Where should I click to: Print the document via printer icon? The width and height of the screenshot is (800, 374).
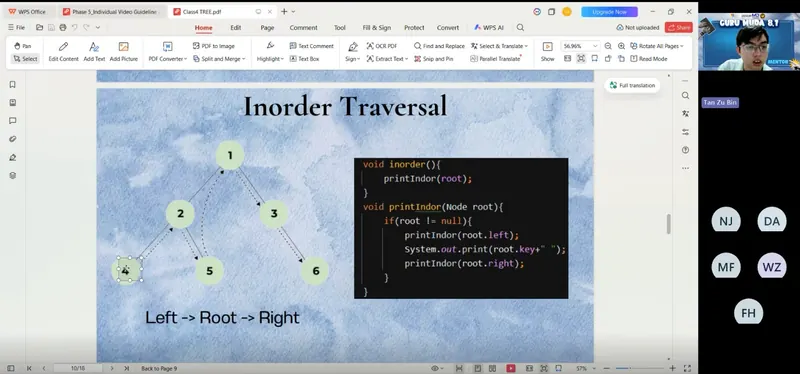coord(63,27)
